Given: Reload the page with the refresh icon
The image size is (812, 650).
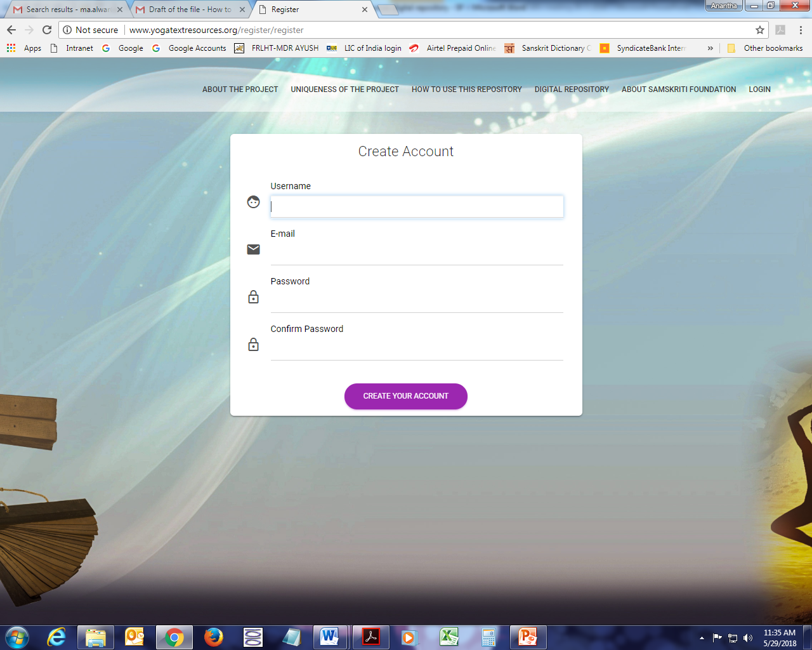Looking at the screenshot, I should [47, 30].
